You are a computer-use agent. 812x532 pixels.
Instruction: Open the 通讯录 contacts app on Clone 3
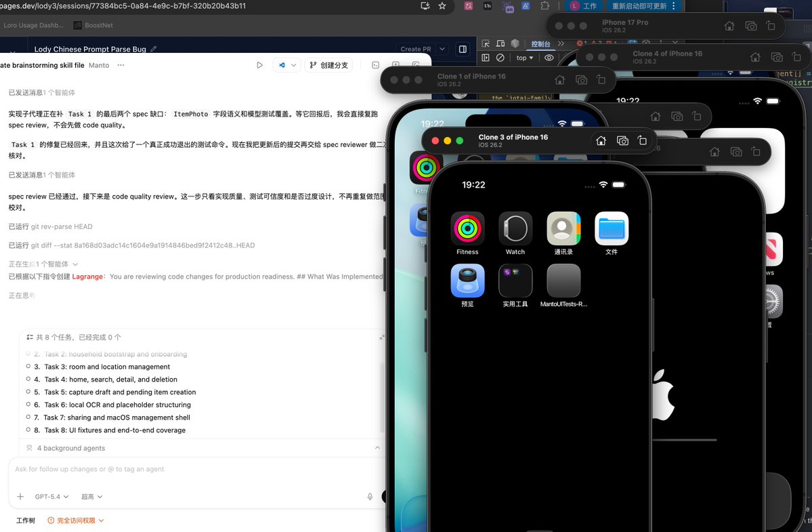[x=563, y=228]
